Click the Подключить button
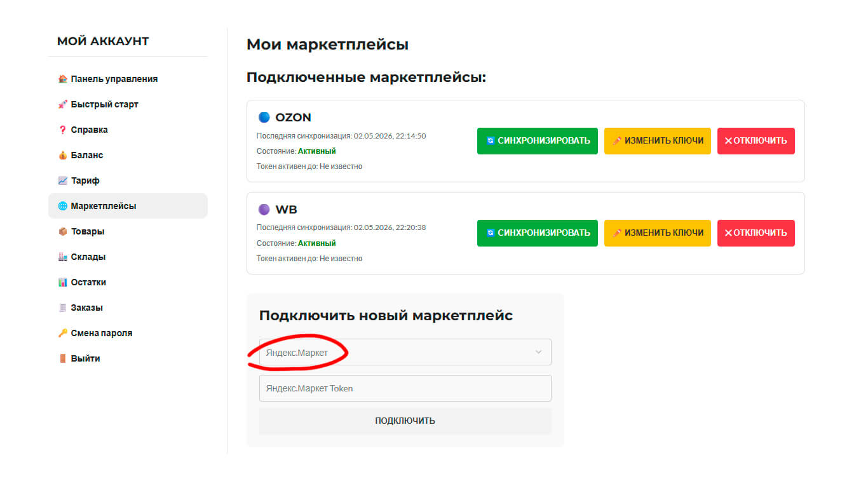The width and height of the screenshot is (868, 488). coord(405,421)
